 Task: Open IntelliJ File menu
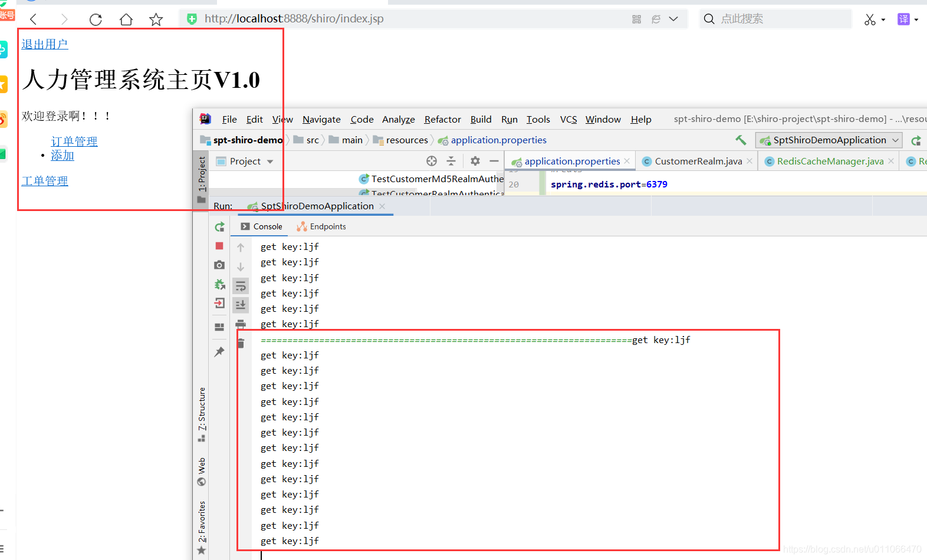229,119
